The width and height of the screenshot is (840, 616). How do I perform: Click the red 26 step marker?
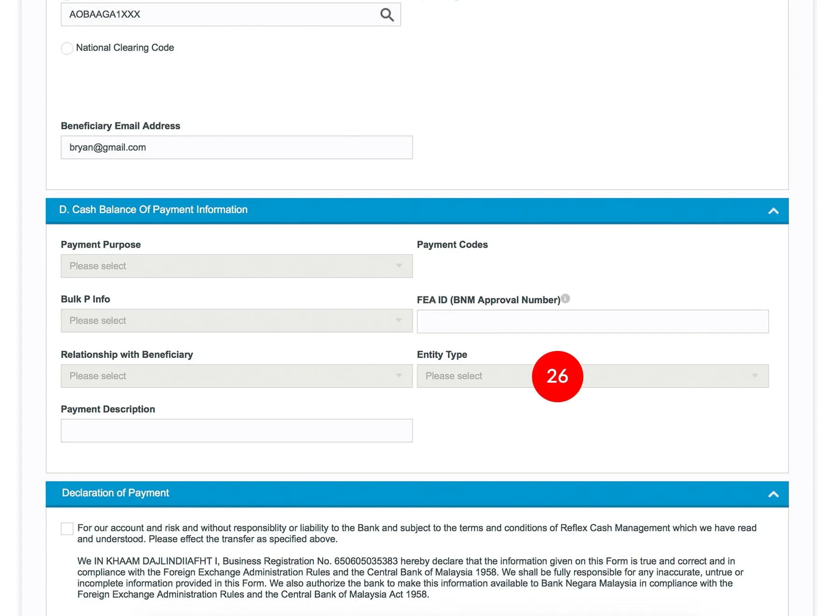pos(557,376)
